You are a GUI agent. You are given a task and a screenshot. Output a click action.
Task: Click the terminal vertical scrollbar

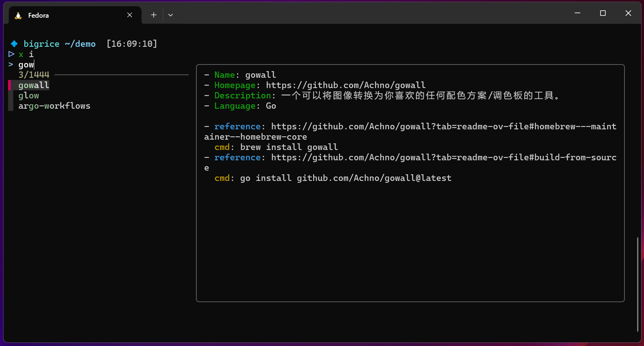click(x=637, y=284)
